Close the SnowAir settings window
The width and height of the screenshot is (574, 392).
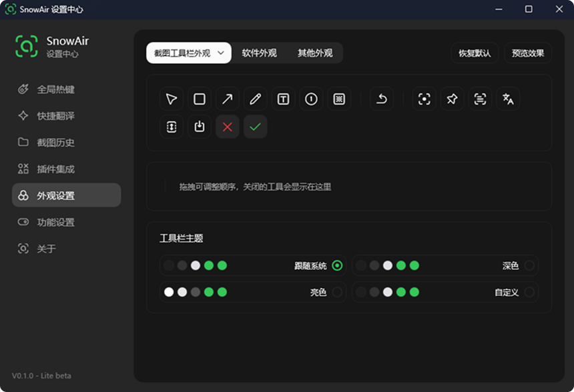coord(559,9)
